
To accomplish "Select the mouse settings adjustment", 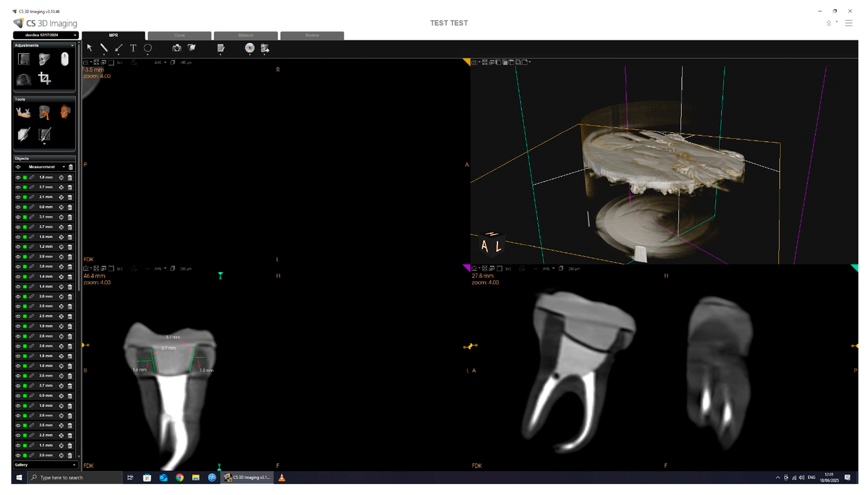I will click(x=65, y=59).
